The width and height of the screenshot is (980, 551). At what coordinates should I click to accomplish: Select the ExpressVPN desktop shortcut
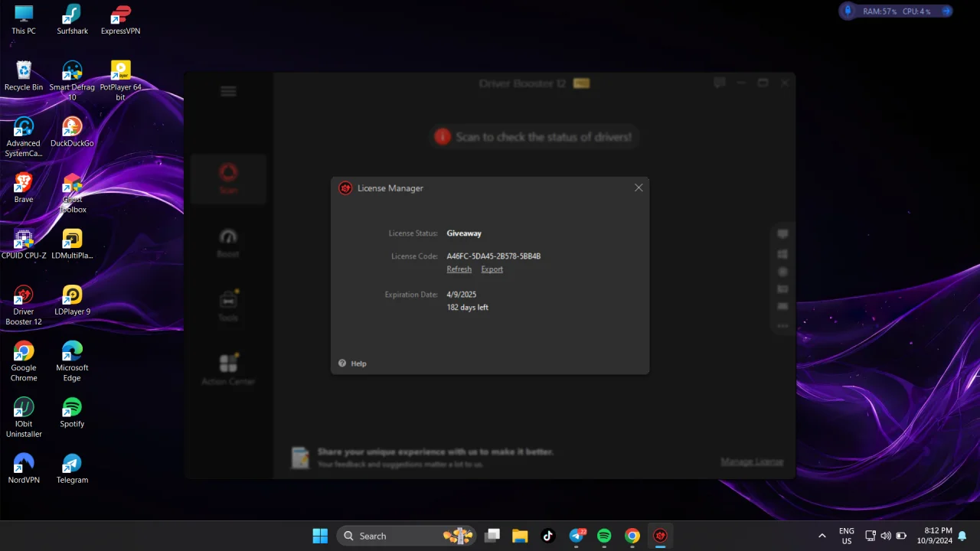[120, 20]
